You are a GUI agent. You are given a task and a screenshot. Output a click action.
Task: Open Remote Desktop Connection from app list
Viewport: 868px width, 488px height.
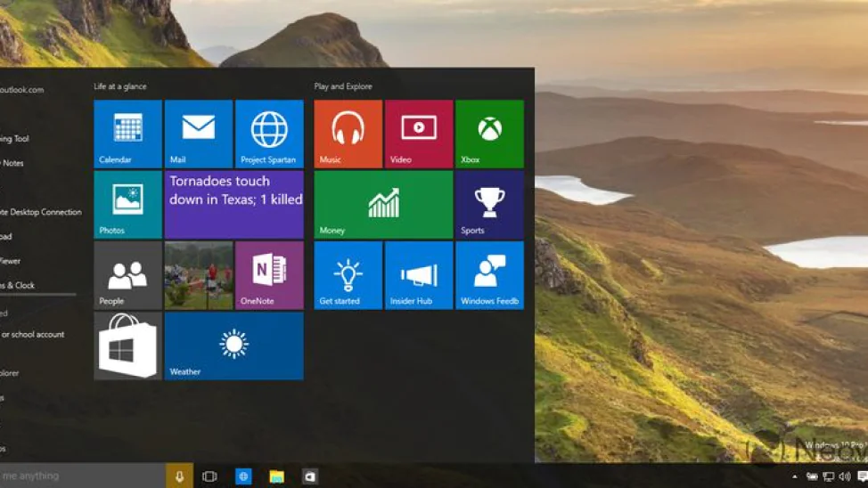41,212
